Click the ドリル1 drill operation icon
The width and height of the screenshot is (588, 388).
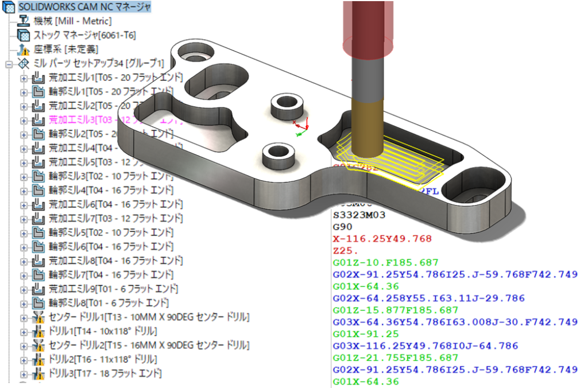tap(38, 331)
